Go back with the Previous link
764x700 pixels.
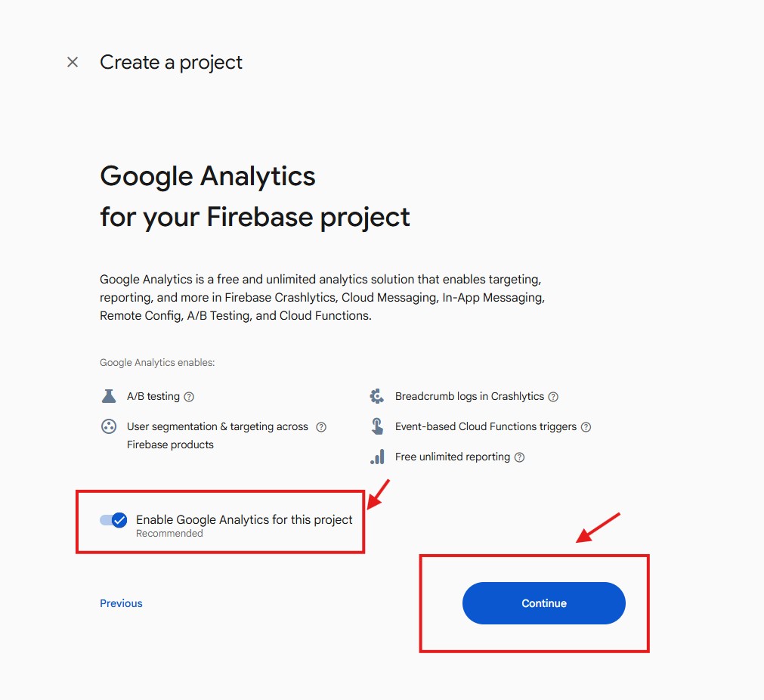coord(121,603)
